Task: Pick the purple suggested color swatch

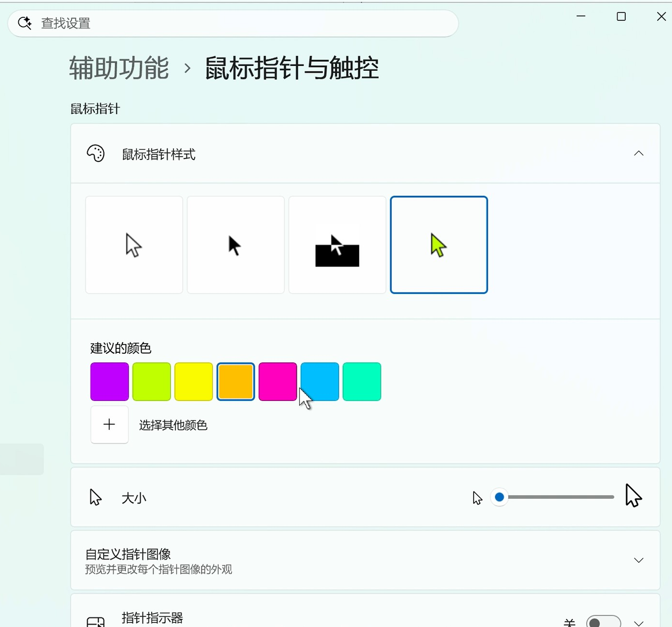Action: coord(109,382)
